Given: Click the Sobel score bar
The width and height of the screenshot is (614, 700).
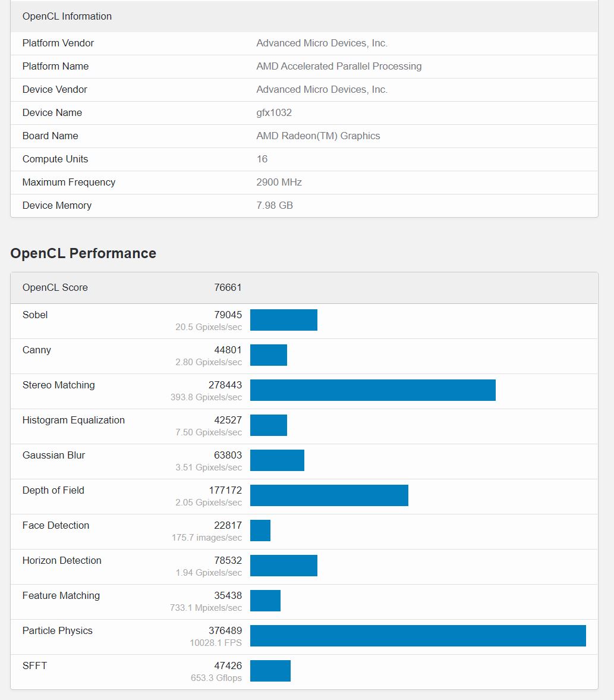Looking at the screenshot, I should coord(284,320).
